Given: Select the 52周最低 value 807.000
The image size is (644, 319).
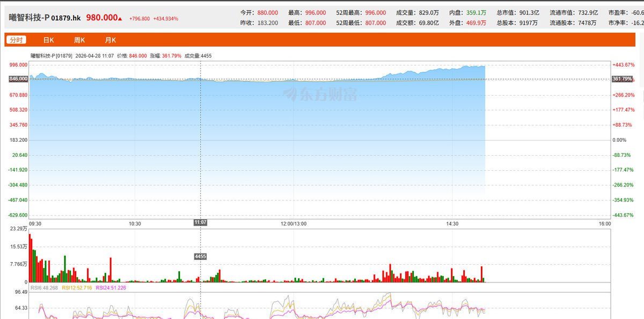Looking at the screenshot, I should tap(375, 23).
